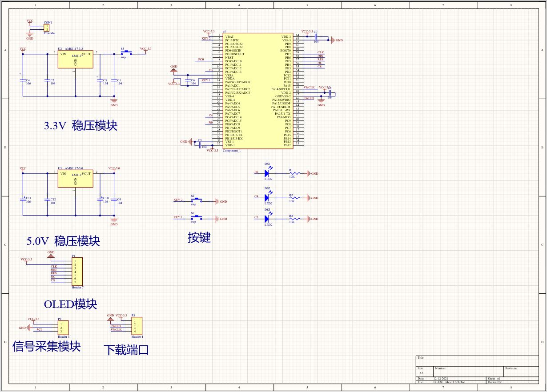Click the KEY 2 net label beside switch S2
The width and height of the screenshot is (547, 392).
[178, 200]
